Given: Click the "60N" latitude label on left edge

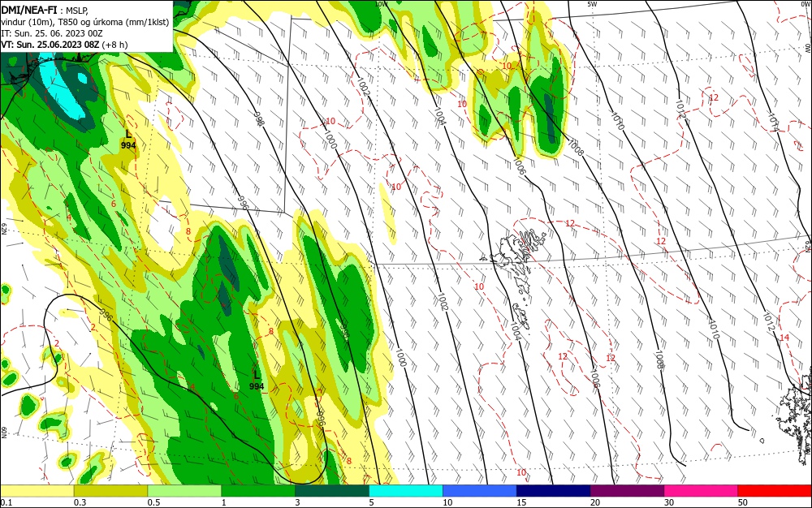Looking at the screenshot, I should 3,433.
